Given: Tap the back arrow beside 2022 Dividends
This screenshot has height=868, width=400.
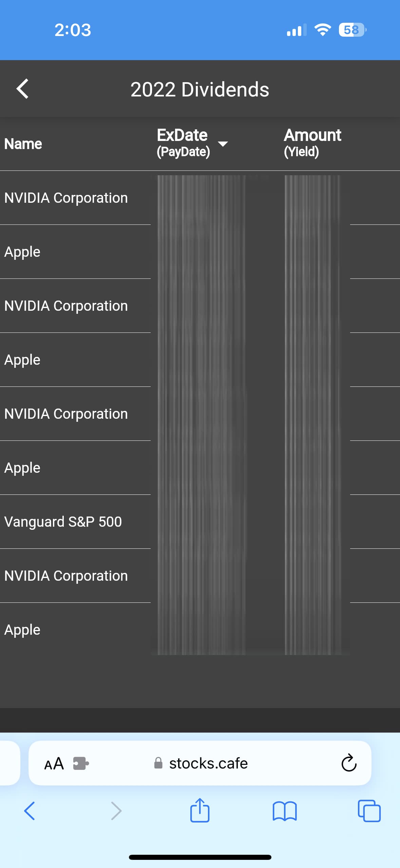Looking at the screenshot, I should pyautogui.click(x=22, y=89).
